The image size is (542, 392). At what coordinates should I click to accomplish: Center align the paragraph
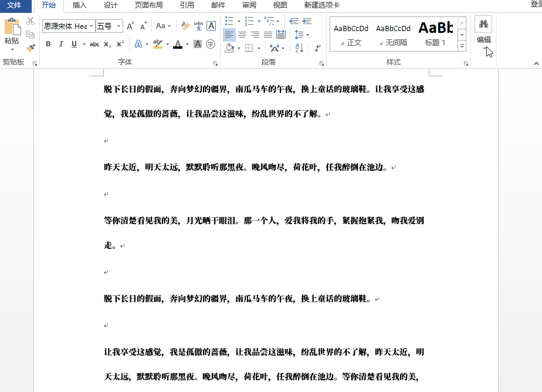[242, 35]
